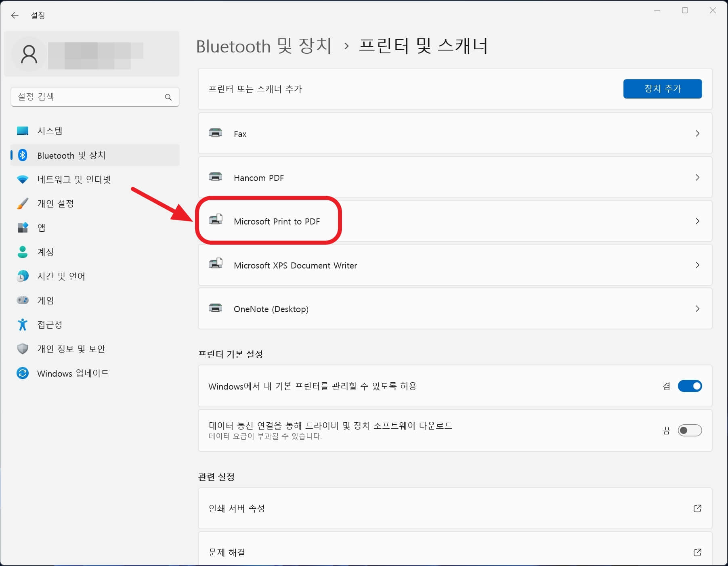
Task: Open the Hancom PDF printer entry
Action: (455, 178)
